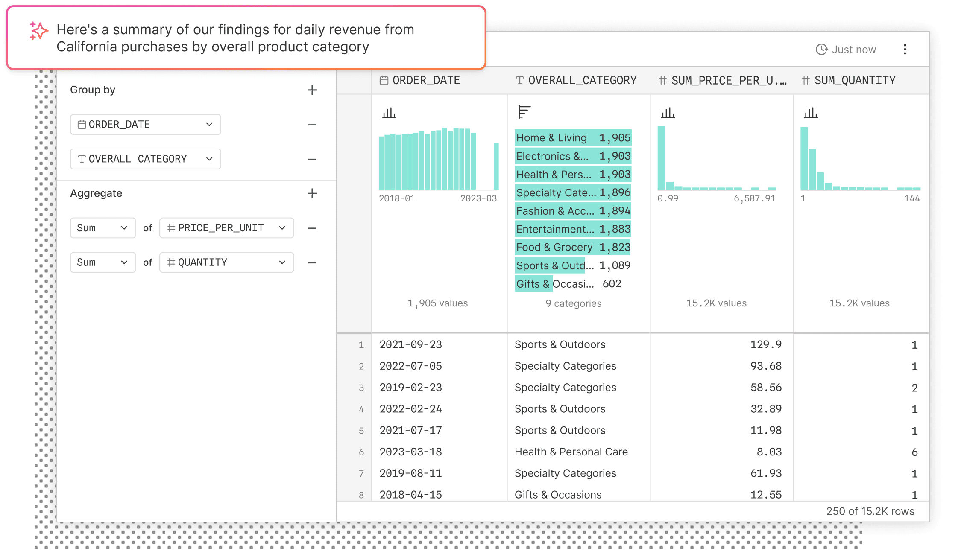Viewport: 964px width, 560px height.
Task: Click the plus icon next to Aggregate
Action: tap(312, 193)
